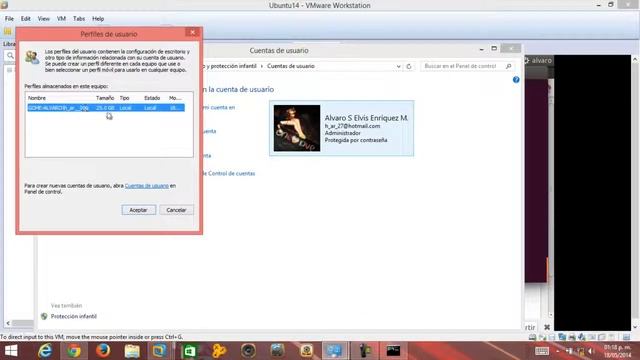Viewport: 640px width, 360px height.
Task: Click the 'Alvaro S Elvis Enriquez M.' account name
Action: (x=366, y=118)
